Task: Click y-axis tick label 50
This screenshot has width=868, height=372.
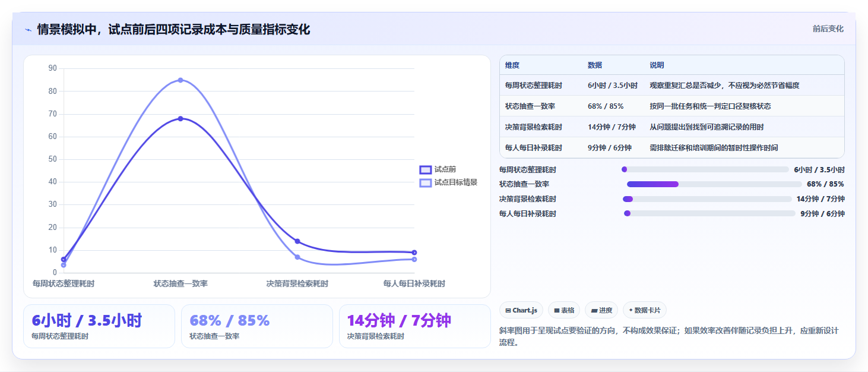Action: click(x=52, y=159)
